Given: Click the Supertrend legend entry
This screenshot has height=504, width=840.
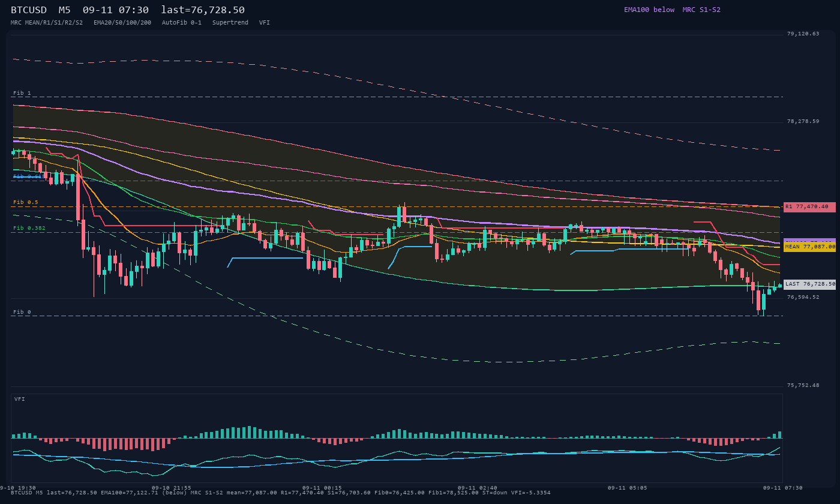Looking at the screenshot, I should point(230,22).
